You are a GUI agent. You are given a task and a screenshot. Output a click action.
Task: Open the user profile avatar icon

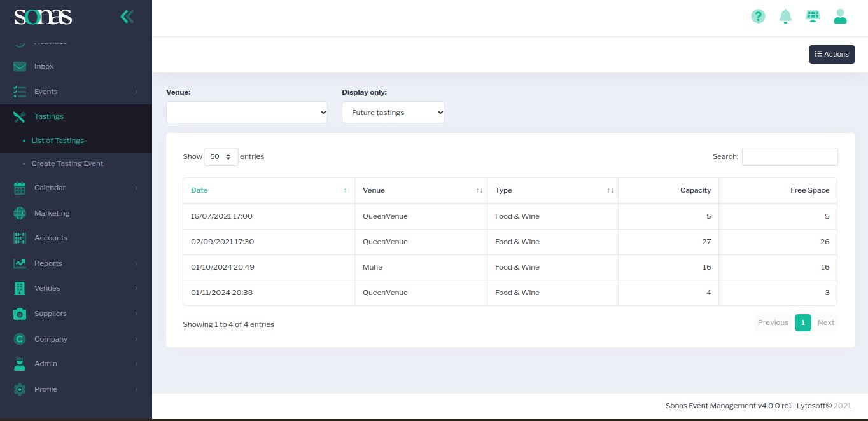coord(840,17)
